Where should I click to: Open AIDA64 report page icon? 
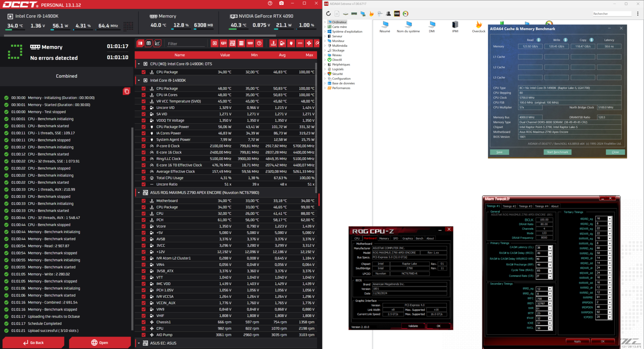[x=337, y=14]
